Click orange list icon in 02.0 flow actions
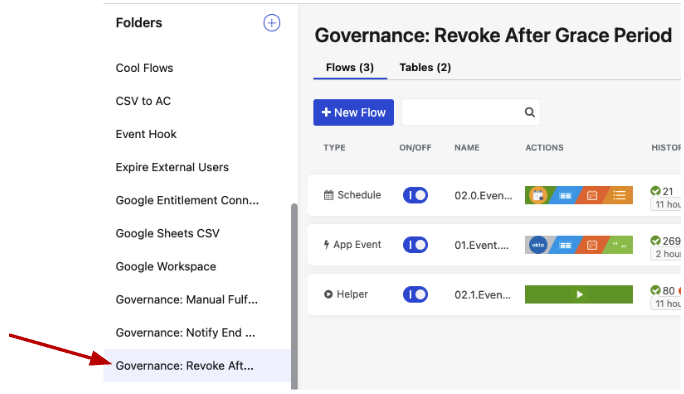684x394 pixels. (x=619, y=195)
